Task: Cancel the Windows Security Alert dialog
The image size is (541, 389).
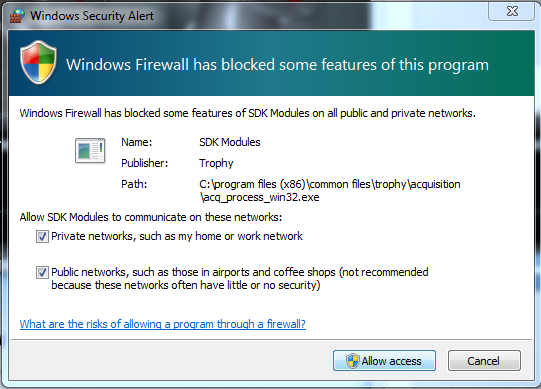Action: 484,361
